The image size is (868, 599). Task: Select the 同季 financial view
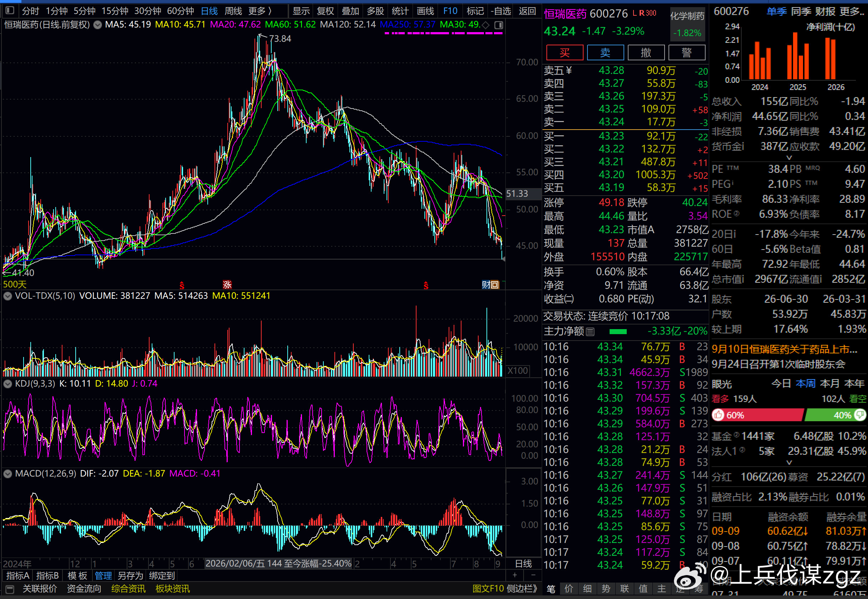point(801,12)
